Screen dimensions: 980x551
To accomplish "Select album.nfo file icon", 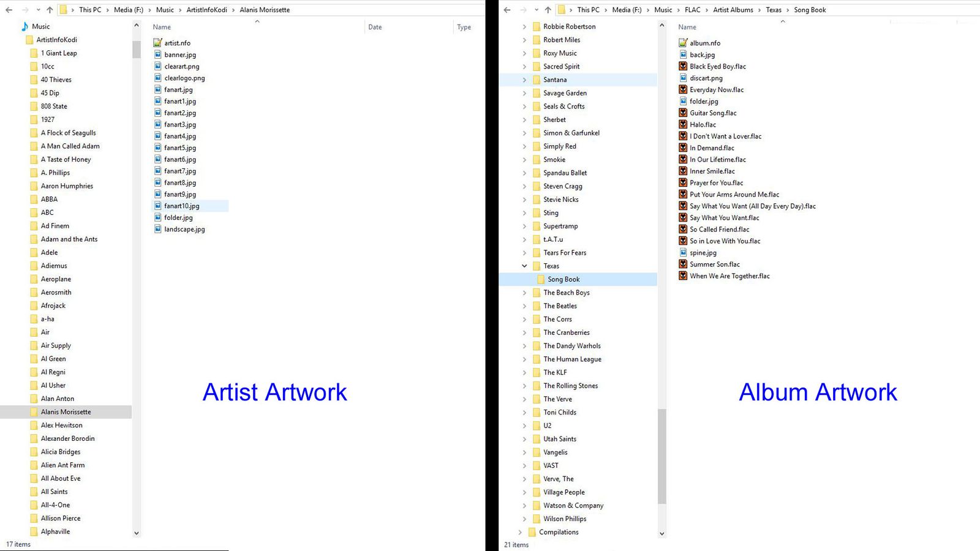I will 683,43.
